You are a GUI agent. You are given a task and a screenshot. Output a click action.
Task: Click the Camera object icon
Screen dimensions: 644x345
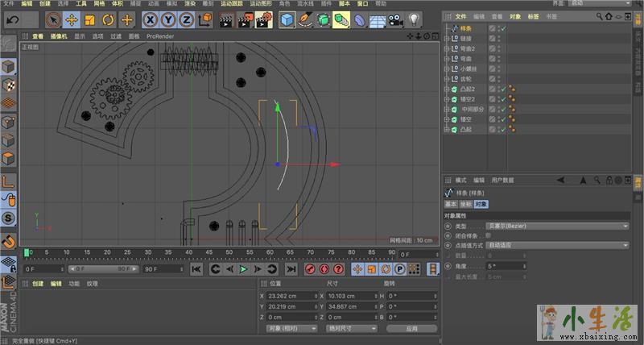[395, 19]
